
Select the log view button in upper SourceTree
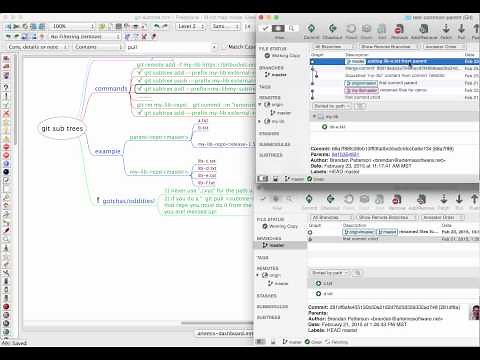[x=278, y=29]
